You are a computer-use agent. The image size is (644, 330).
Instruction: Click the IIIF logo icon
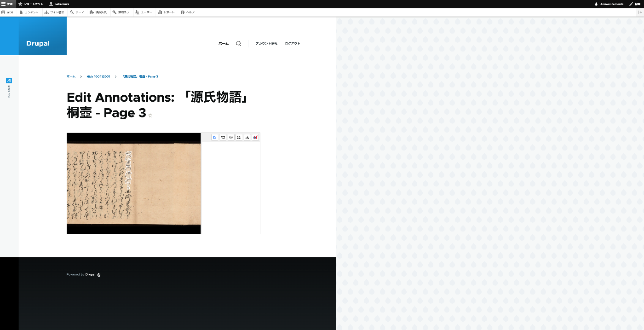coord(255,137)
